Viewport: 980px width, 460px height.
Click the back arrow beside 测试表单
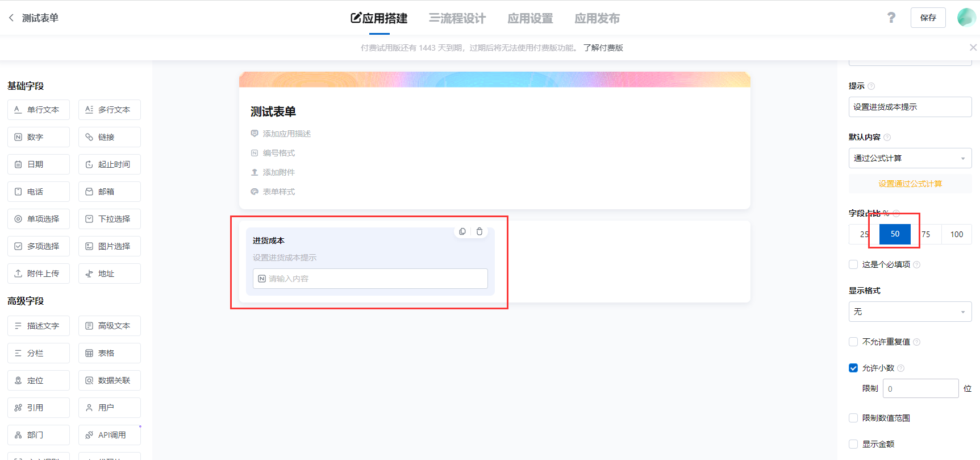click(11, 18)
